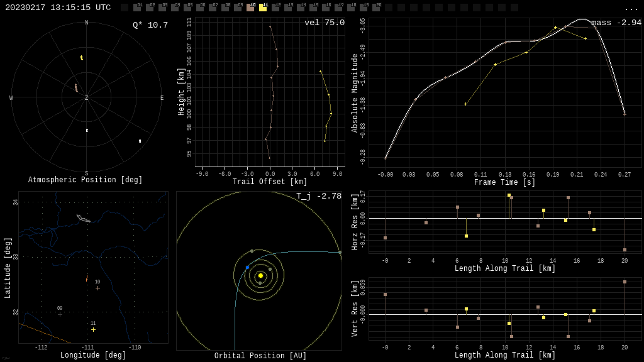Select yellow station 11 marker on map
The height and width of the screenshot is (362, 644).
[x=93, y=329]
